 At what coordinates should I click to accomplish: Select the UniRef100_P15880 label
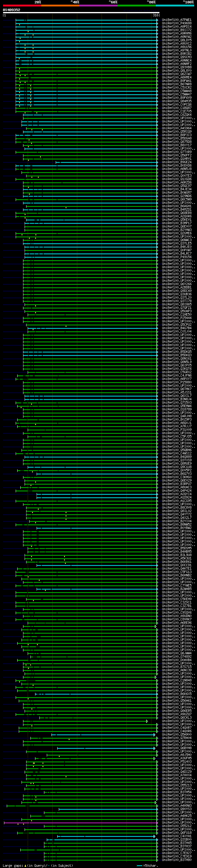(x=176, y=382)
